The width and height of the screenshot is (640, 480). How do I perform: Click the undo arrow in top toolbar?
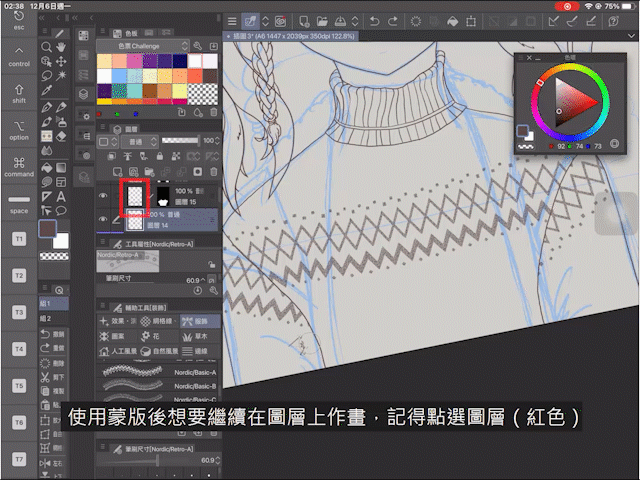click(375, 19)
